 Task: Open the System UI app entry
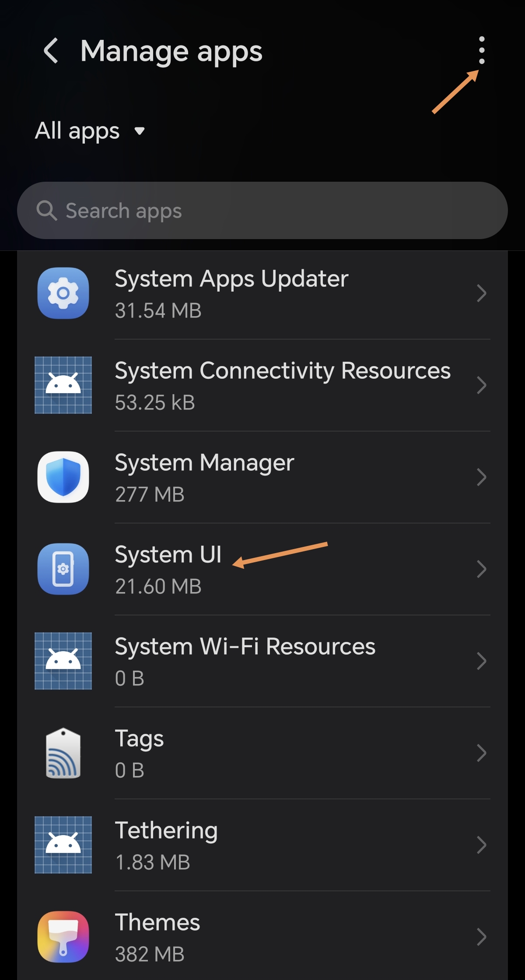coord(262,569)
